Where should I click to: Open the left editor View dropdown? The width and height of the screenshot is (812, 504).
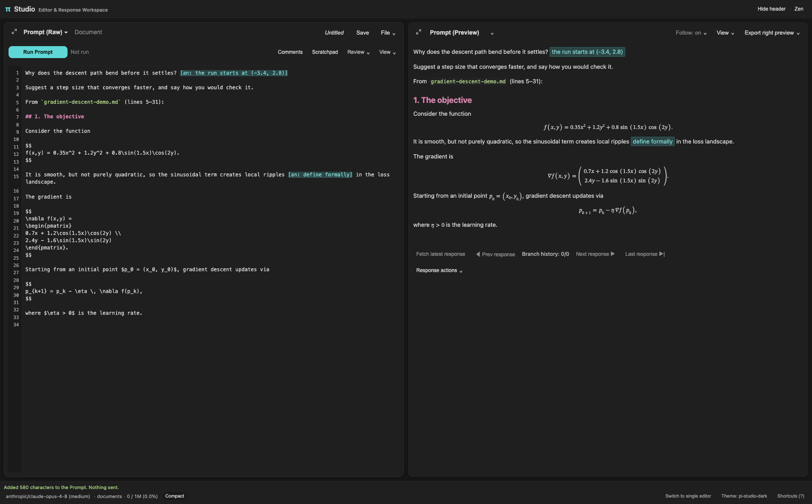387,52
